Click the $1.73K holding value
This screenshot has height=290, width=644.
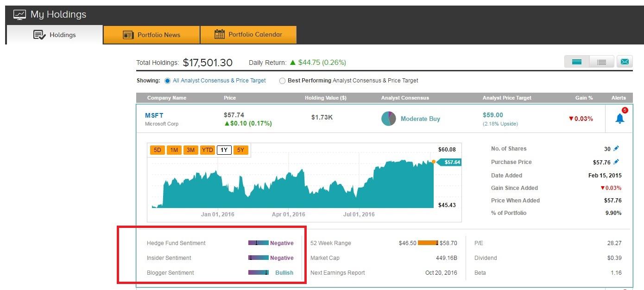[x=322, y=117]
